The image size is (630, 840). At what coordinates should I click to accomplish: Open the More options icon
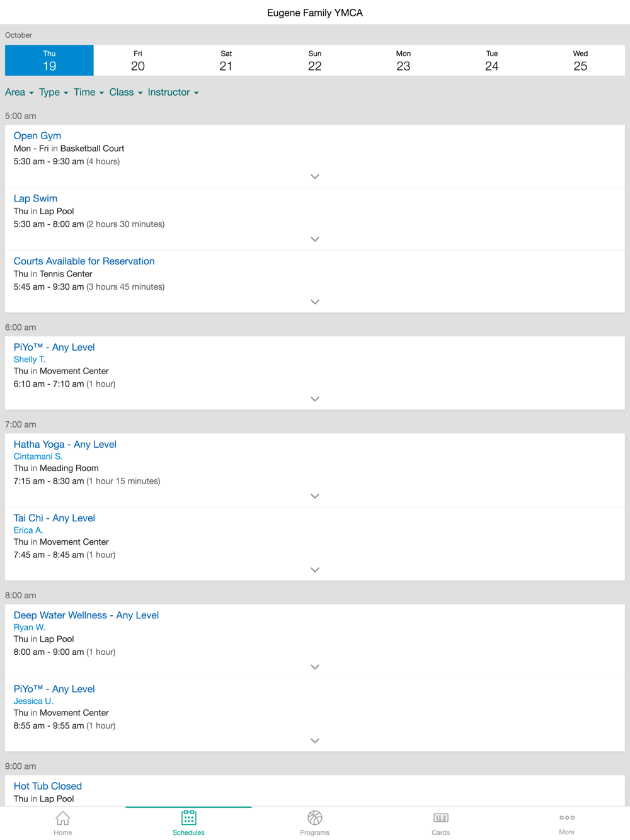(566, 817)
